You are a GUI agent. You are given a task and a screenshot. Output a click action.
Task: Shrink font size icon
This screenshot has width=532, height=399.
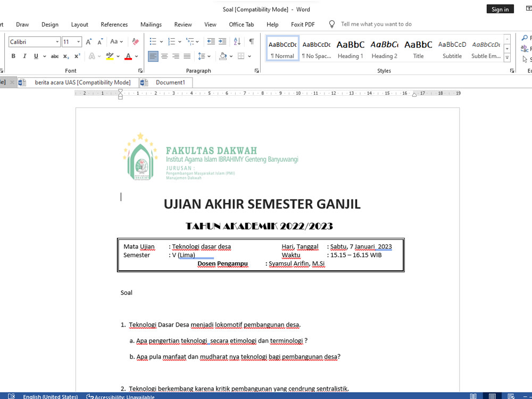[x=100, y=41]
